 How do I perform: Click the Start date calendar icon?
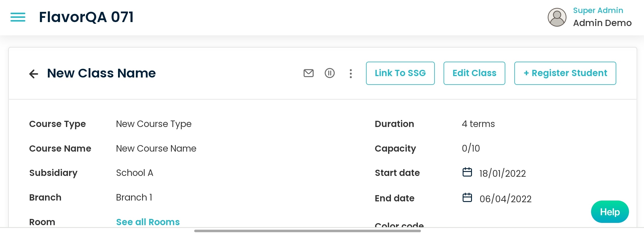pyautogui.click(x=467, y=172)
